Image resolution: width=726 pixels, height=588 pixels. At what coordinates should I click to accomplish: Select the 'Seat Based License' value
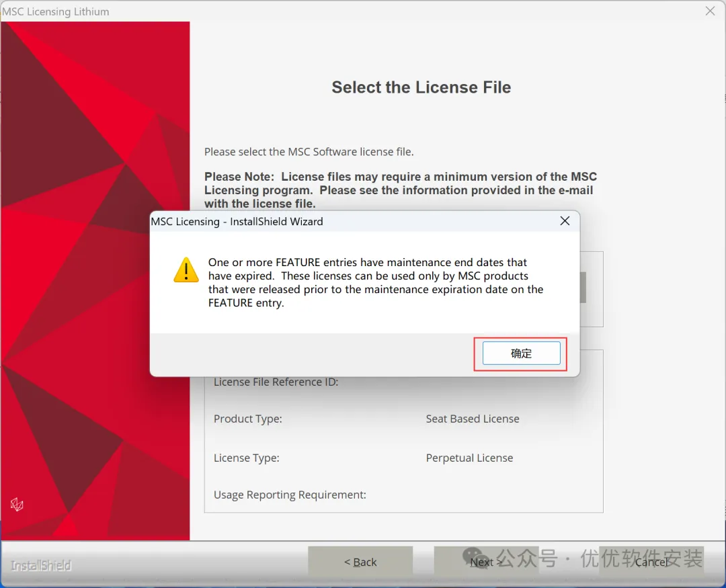tap(473, 419)
